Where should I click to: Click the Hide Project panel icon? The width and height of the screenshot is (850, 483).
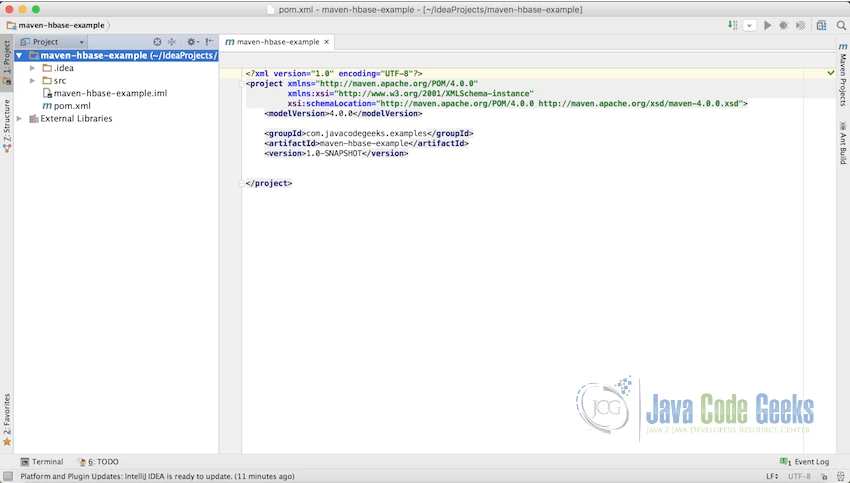[x=209, y=42]
